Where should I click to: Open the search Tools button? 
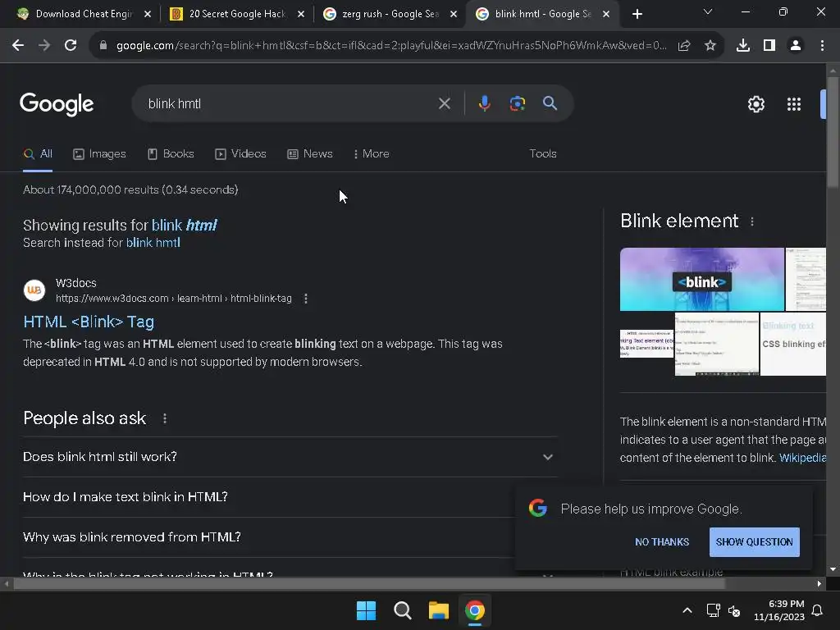point(543,153)
